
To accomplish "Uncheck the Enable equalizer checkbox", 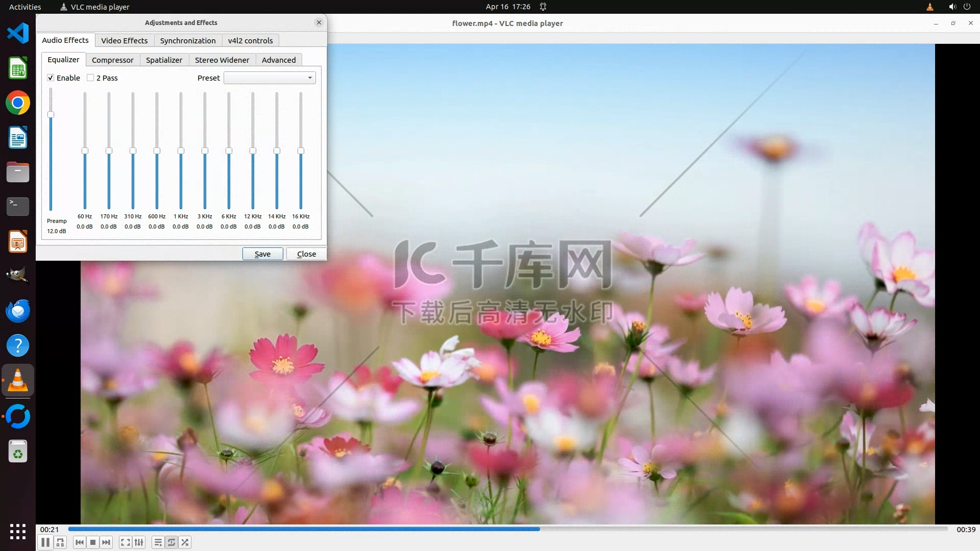I will [x=51, y=78].
